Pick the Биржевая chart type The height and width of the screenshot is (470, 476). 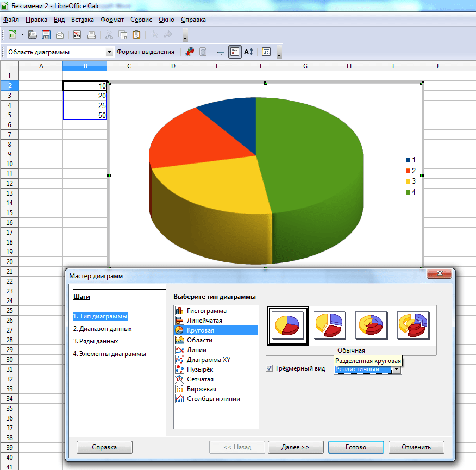coord(201,389)
